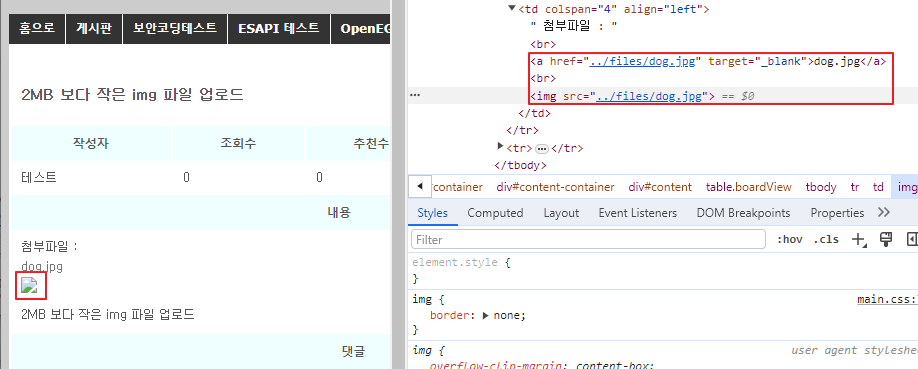Viewport: 918px width, 369px height.
Task: Select tbody in the breadcrumb trail
Action: pyautogui.click(x=821, y=187)
